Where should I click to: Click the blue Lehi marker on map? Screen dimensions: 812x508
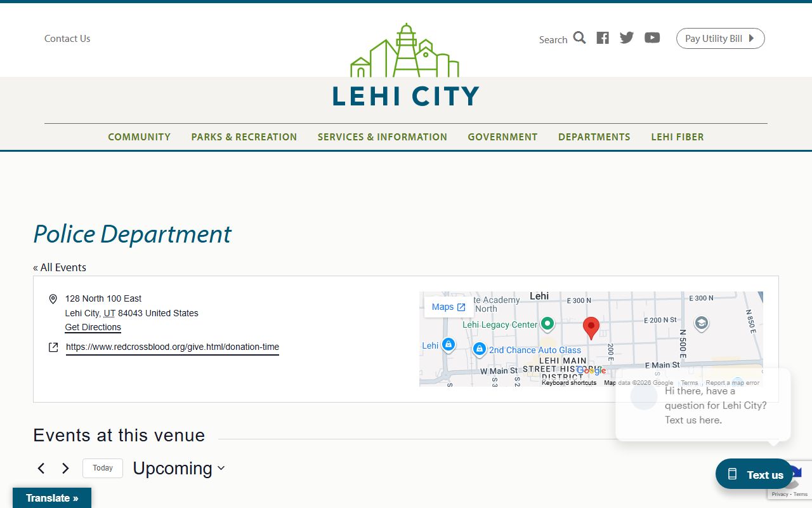click(x=449, y=345)
